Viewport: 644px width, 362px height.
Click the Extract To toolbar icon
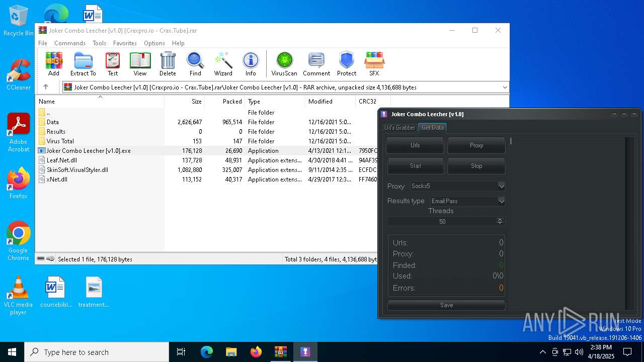click(x=83, y=64)
